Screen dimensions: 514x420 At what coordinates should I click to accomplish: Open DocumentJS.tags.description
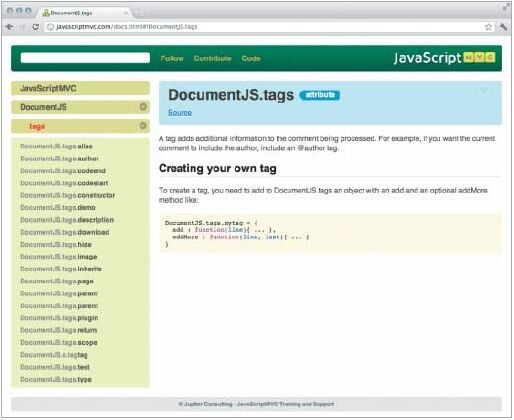coord(67,220)
